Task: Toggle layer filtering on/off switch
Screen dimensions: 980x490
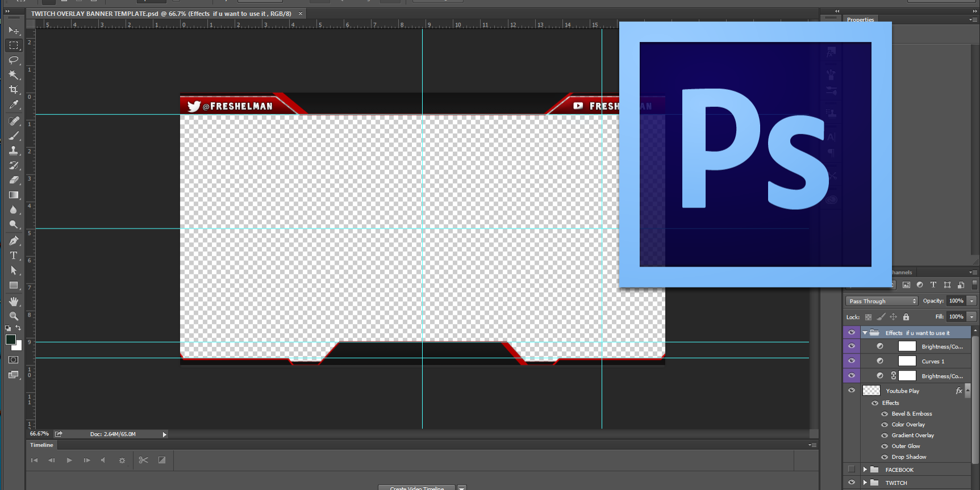Action: click(974, 285)
